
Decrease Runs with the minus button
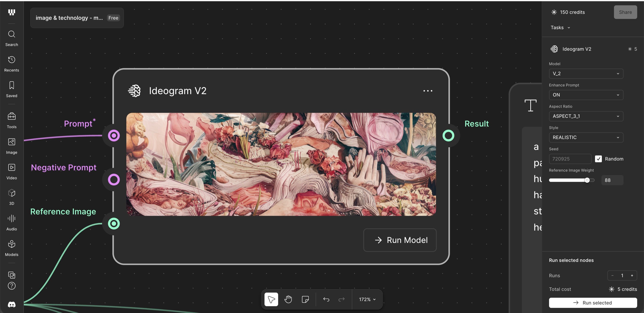612,275
